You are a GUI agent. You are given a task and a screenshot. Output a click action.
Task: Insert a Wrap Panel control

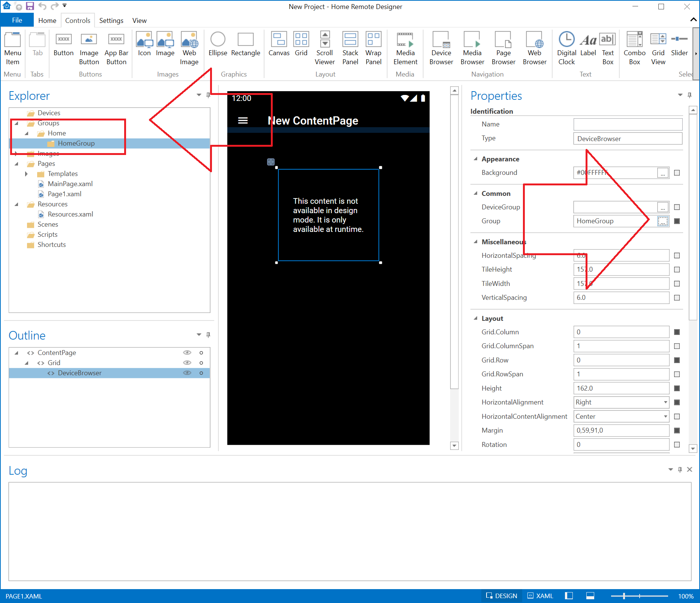coord(374,49)
